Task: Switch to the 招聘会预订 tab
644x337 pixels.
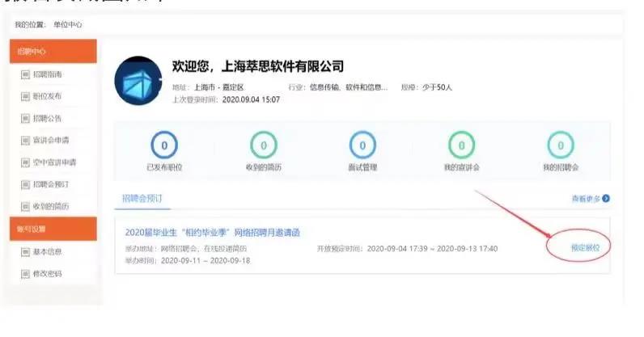Action: (141, 197)
